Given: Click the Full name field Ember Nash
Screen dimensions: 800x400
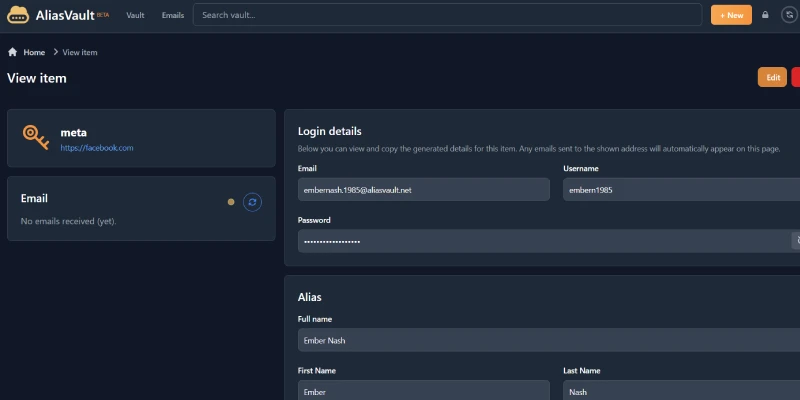Looking at the screenshot, I should pyautogui.click(x=549, y=340).
